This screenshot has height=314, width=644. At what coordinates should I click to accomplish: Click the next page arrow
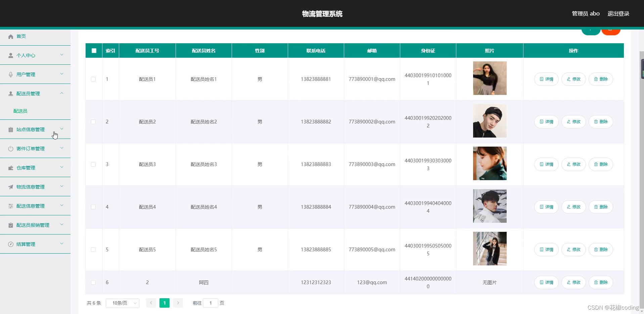point(178,303)
